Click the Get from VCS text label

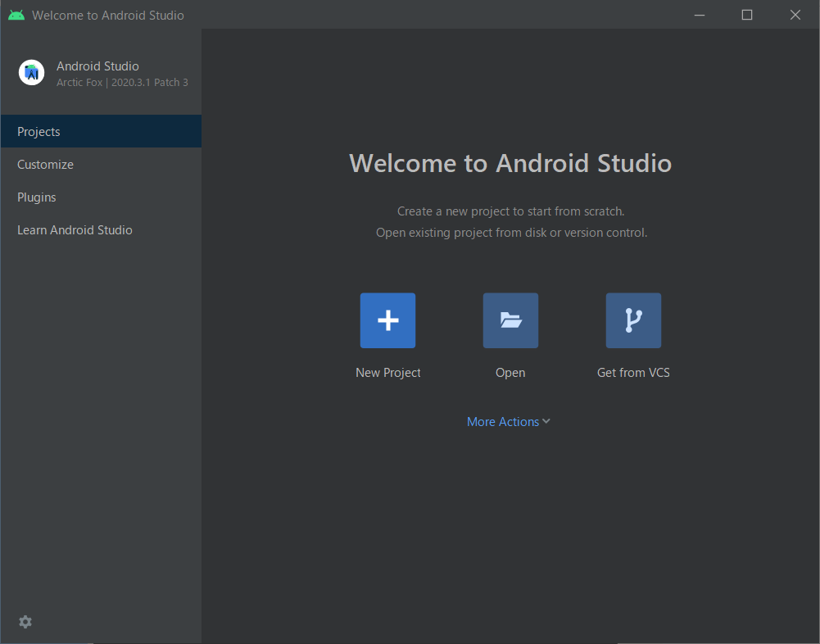(x=633, y=373)
